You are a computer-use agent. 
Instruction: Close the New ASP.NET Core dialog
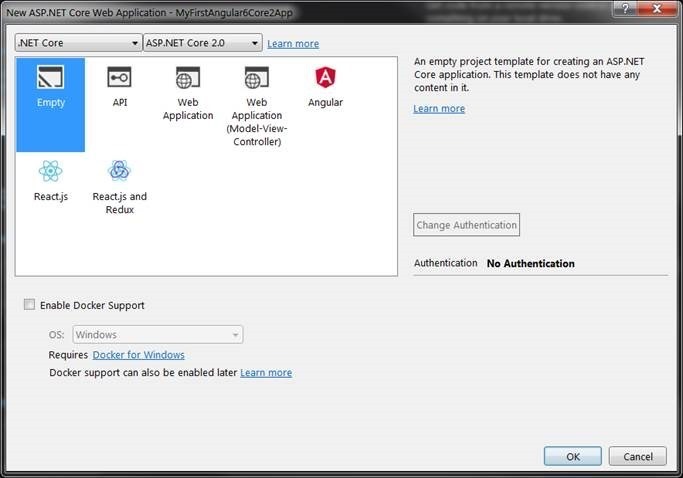[656, 11]
